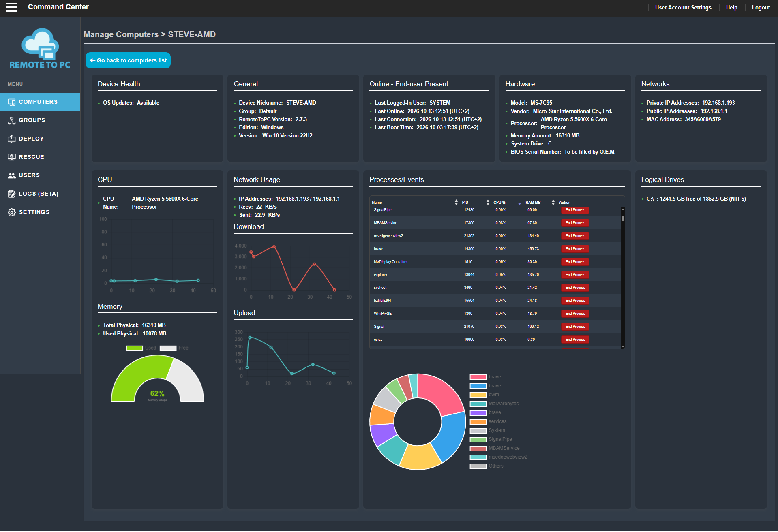The image size is (778, 532).
Task: Toggle the blue brave legend swatch
Action: [478, 386]
